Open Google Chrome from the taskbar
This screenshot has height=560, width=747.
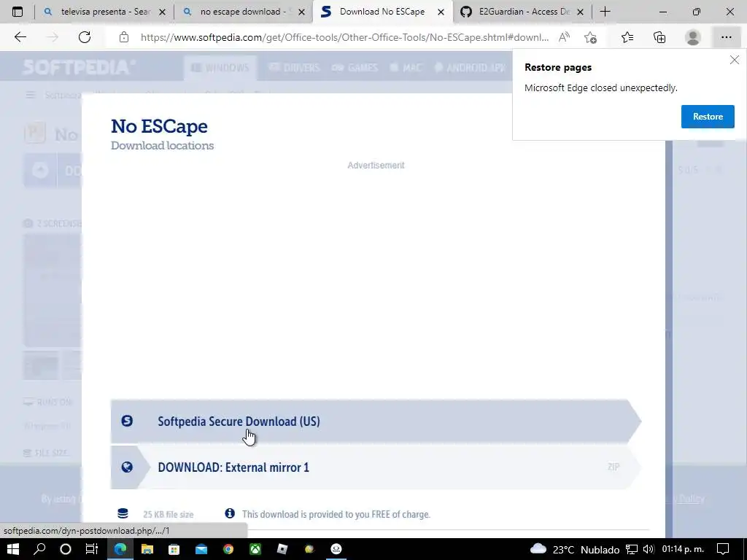(x=228, y=549)
